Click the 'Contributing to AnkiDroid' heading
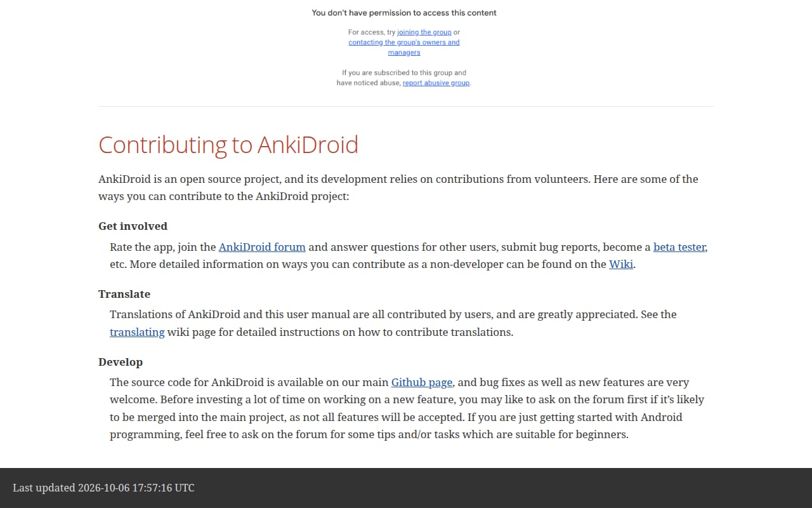 coord(228,145)
